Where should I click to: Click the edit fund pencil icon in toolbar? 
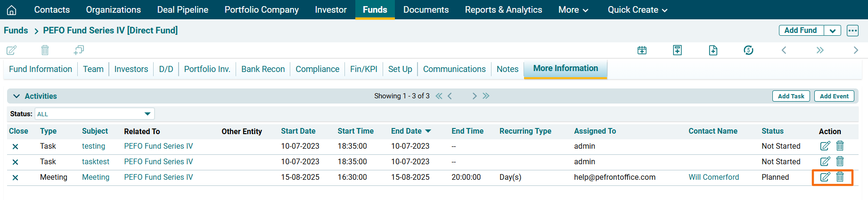coord(12,50)
